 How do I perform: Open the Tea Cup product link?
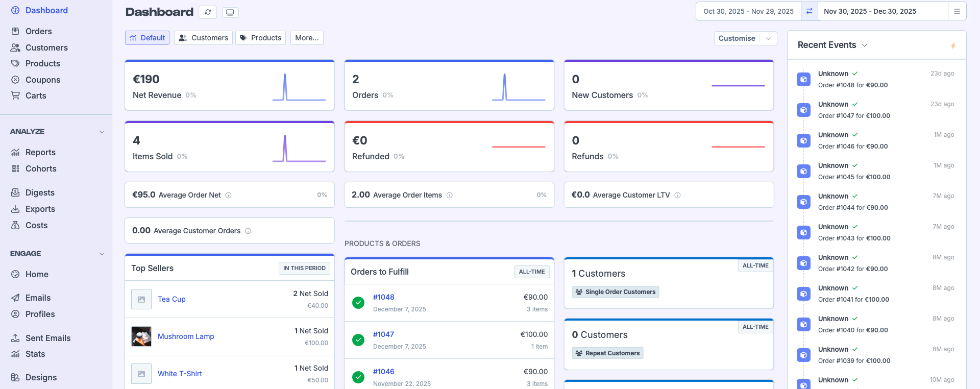click(171, 299)
